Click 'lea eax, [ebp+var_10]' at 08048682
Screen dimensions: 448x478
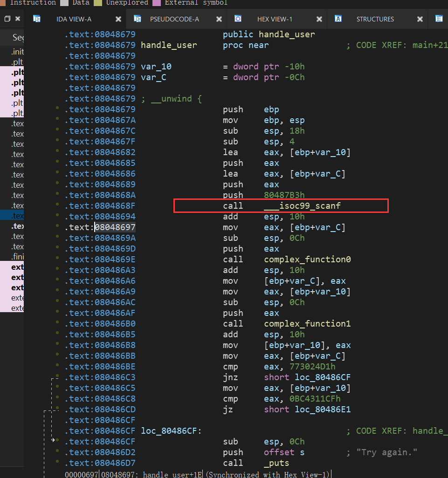287,152
